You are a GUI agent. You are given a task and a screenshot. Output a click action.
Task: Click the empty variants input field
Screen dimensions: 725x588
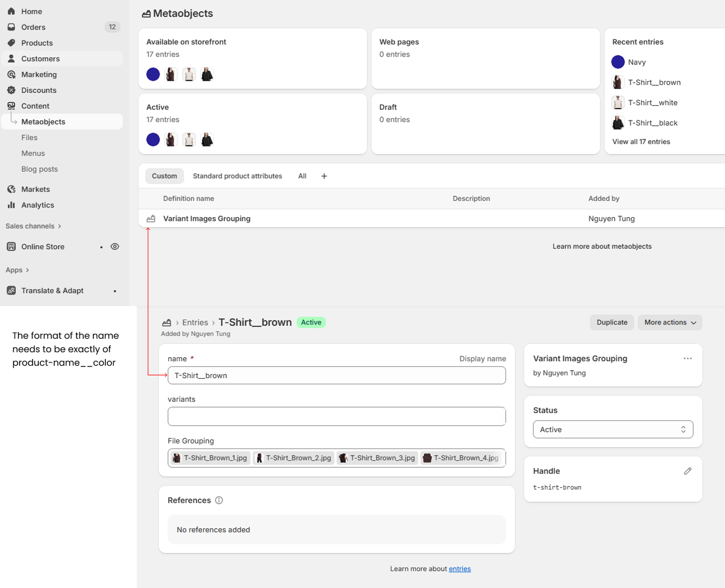[336, 416]
